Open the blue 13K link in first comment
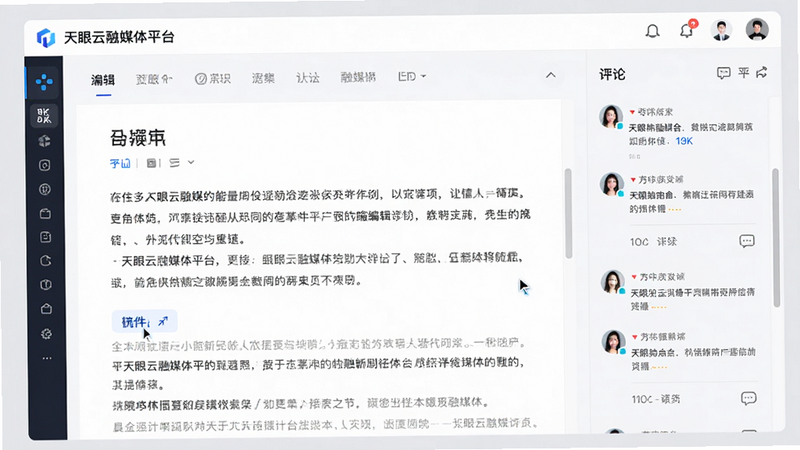Viewport: 800px width, 450px height. click(684, 141)
